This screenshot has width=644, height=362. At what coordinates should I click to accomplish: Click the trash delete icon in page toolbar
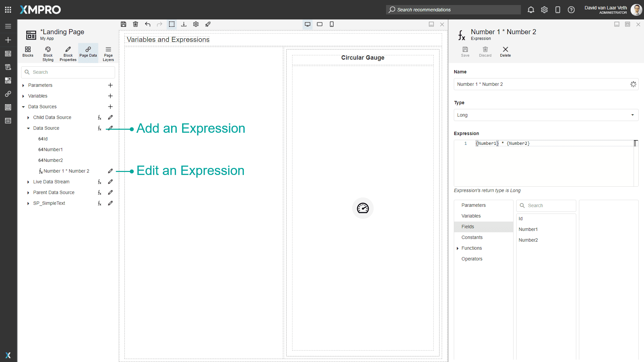pyautogui.click(x=136, y=24)
